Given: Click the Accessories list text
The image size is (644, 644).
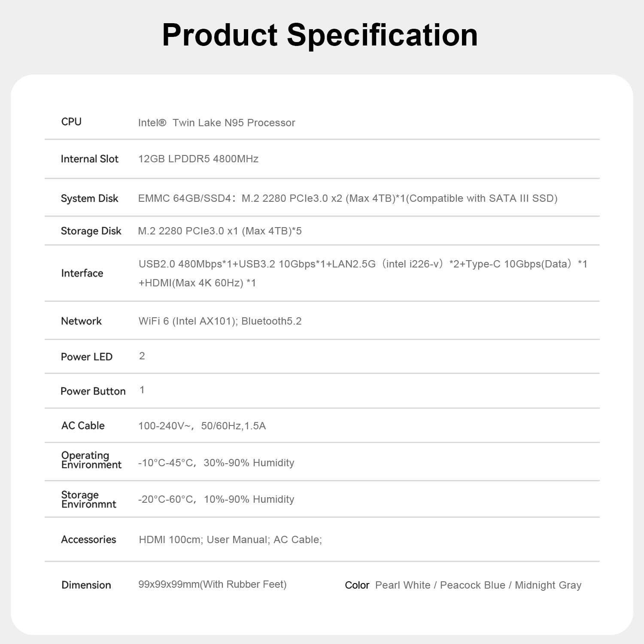Looking at the screenshot, I should point(230,540).
